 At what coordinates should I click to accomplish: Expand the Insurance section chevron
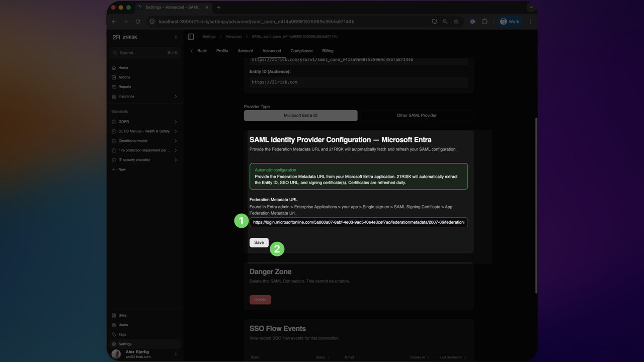[176, 97]
